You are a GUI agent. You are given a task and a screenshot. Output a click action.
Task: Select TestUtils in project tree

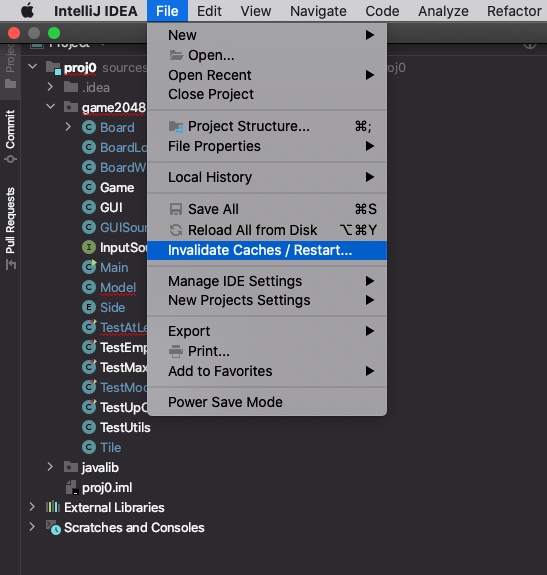coord(125,427)
